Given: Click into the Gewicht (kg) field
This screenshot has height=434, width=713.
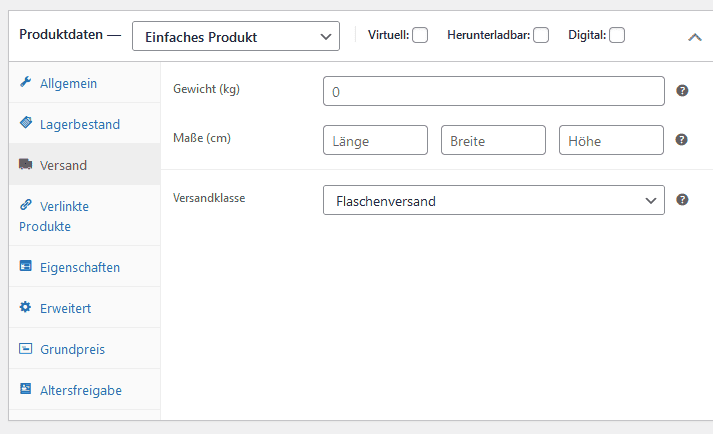Looking at the screenshot, I should coord(493,91).
